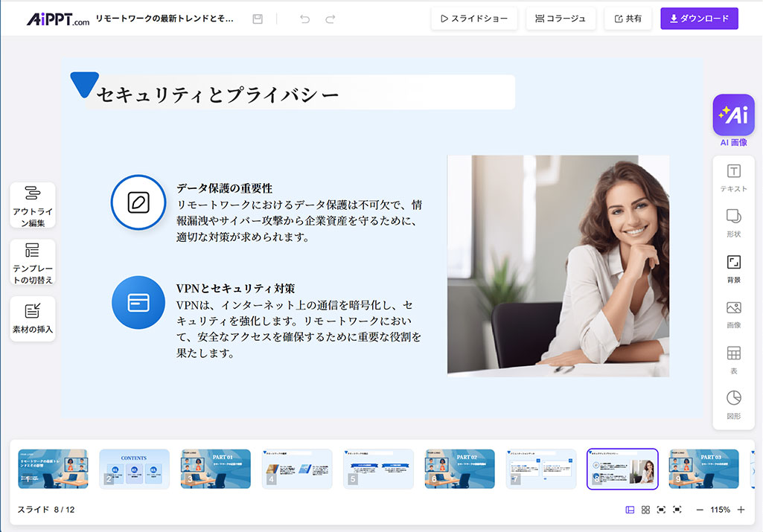This screenshot has width=763, height=532.
Task: Zoom out with the minus button
Action: pos(699,510)
